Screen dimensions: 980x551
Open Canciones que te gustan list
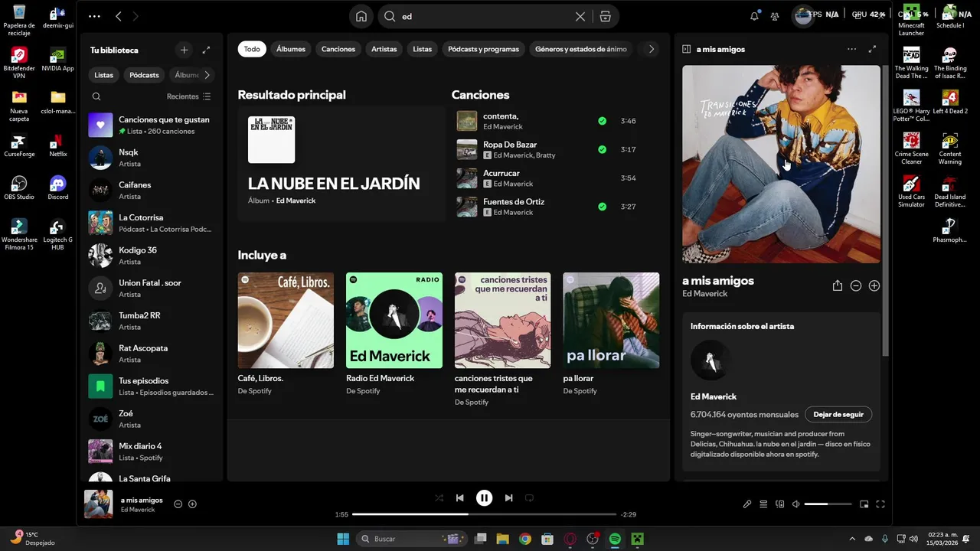152,125
